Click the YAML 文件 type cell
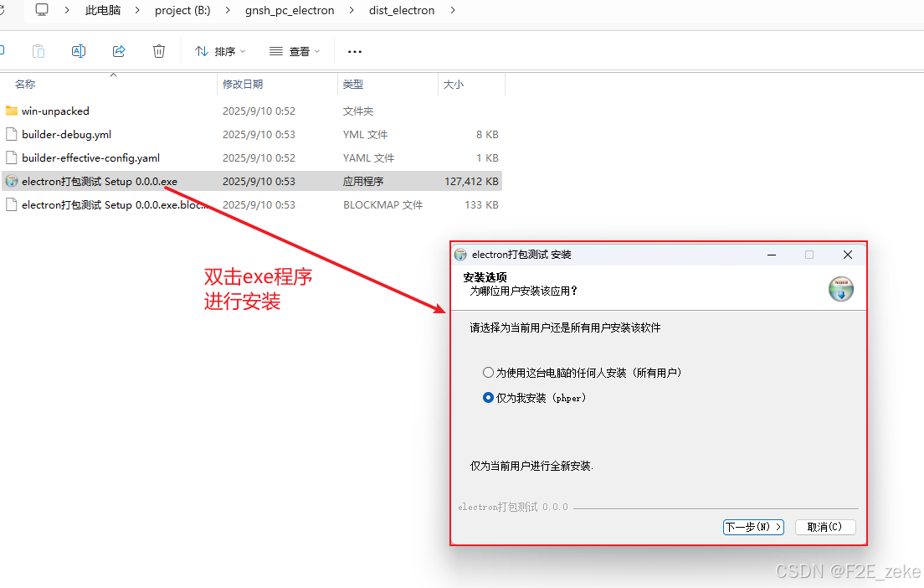Screen dimensions: 924x588 369,158
